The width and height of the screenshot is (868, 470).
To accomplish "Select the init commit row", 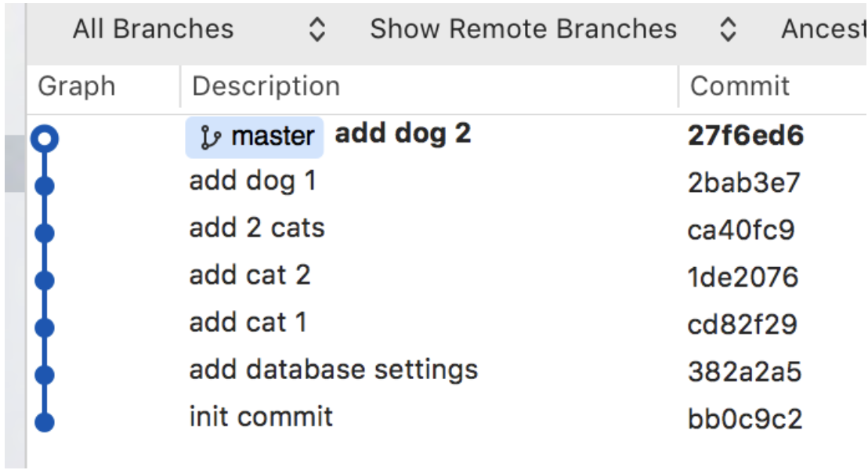I will (x=447, y=418).
